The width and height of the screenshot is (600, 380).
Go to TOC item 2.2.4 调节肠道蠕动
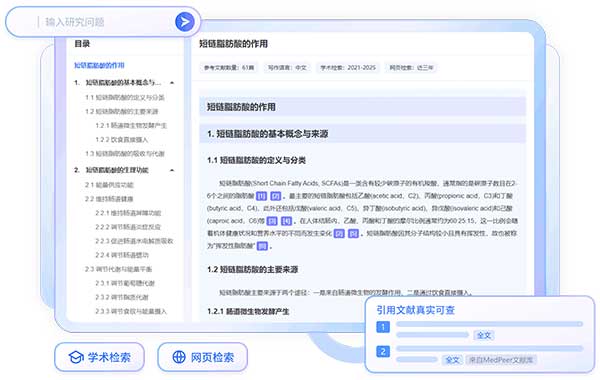tap(122, 255)
